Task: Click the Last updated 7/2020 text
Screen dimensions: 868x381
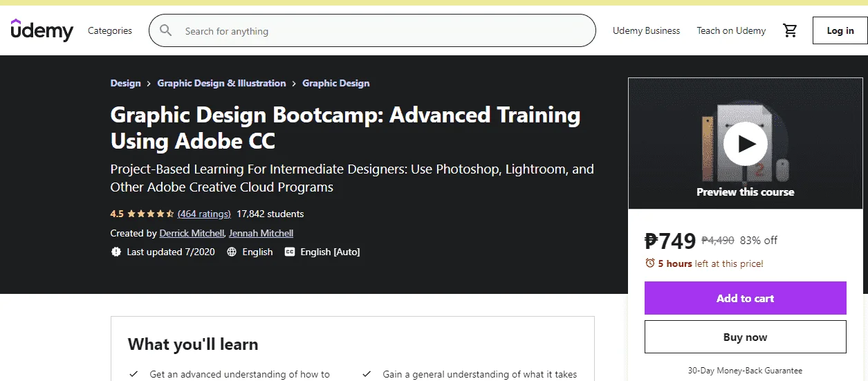Action: coord(171,252)
